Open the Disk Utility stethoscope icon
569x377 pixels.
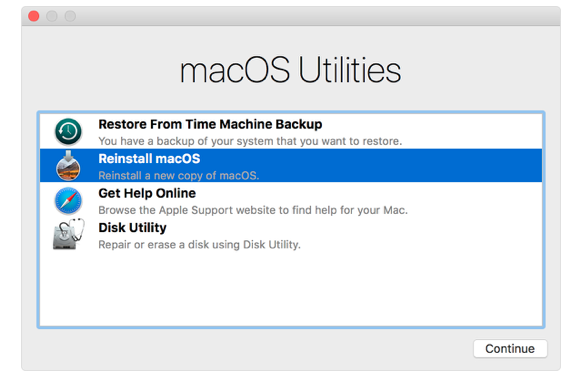click(69, 234)
